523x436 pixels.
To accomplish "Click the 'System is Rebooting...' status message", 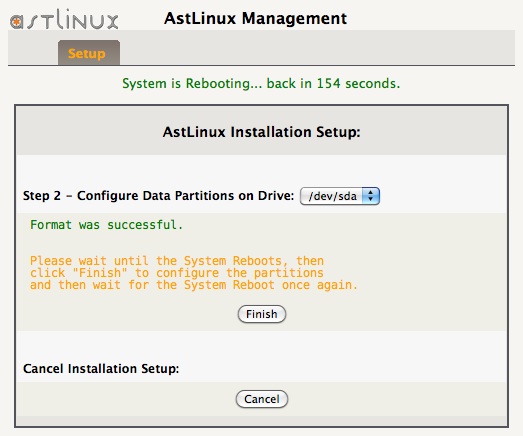I will 261,83.
